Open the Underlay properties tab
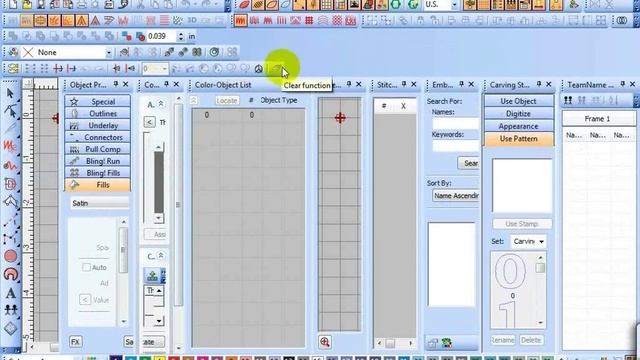 click(98, 125)
